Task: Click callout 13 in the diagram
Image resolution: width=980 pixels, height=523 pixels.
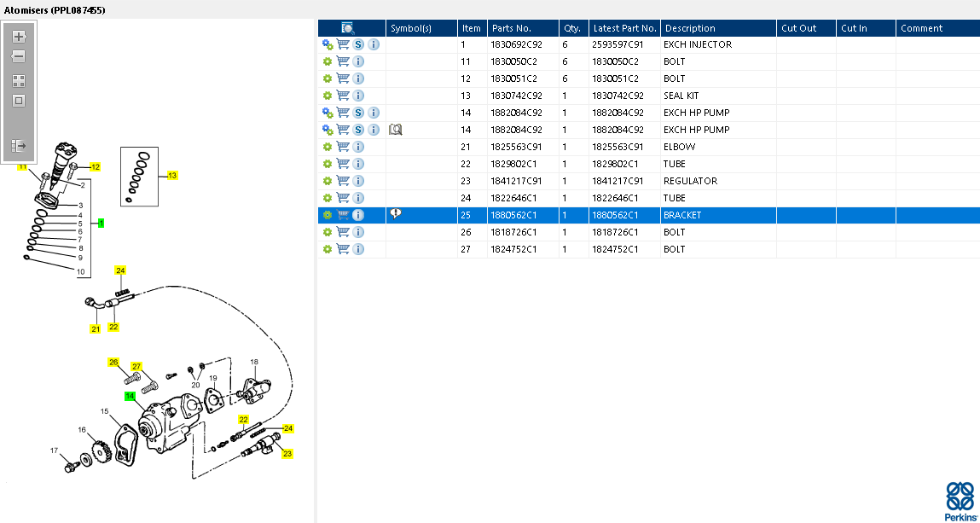Action: coord(172,176)
